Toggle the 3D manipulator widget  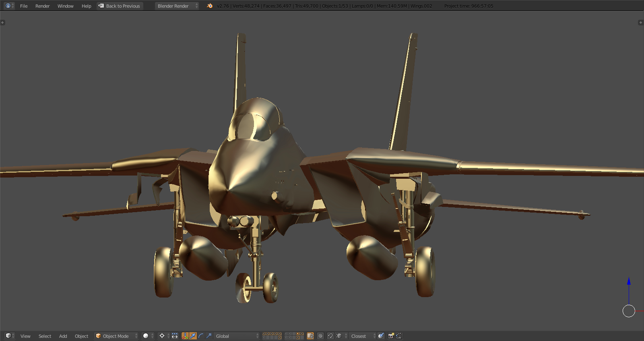[x=185, y=336]
